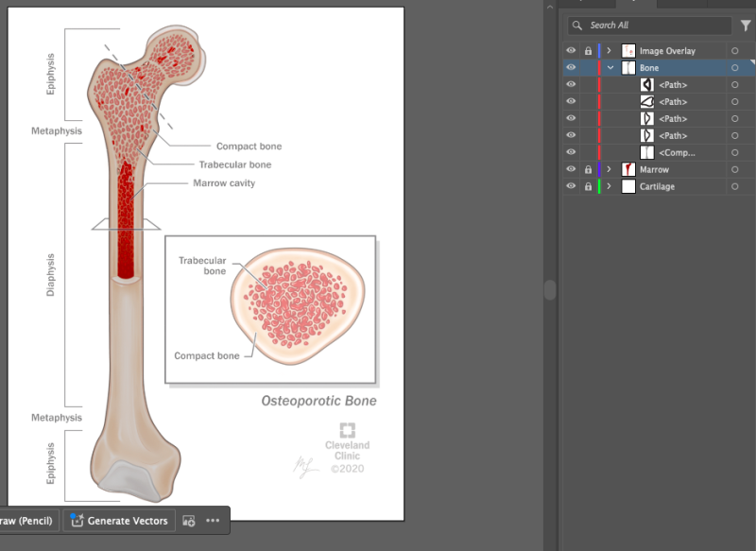Click the Draw (Pencil) button

click(28, 521)
